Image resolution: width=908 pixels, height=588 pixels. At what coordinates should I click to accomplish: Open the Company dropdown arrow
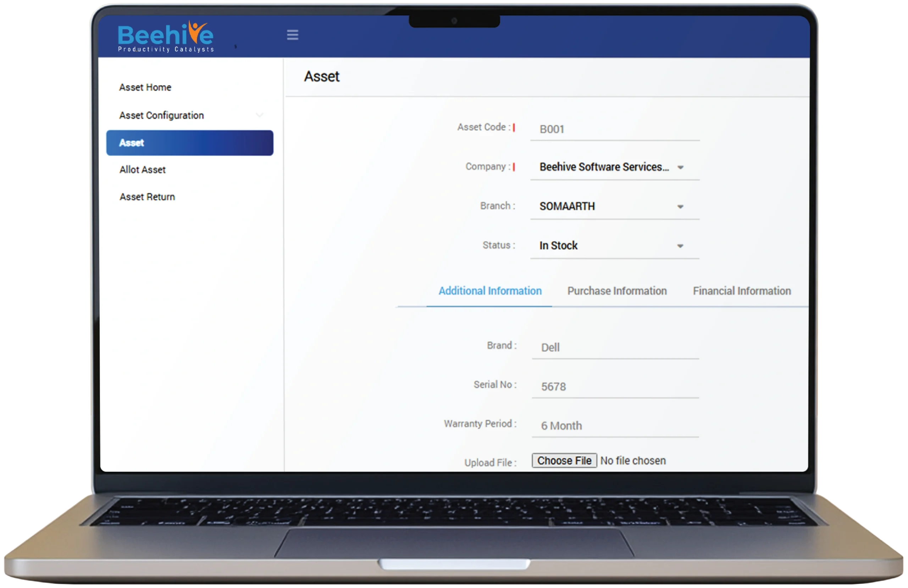[680, 167]
